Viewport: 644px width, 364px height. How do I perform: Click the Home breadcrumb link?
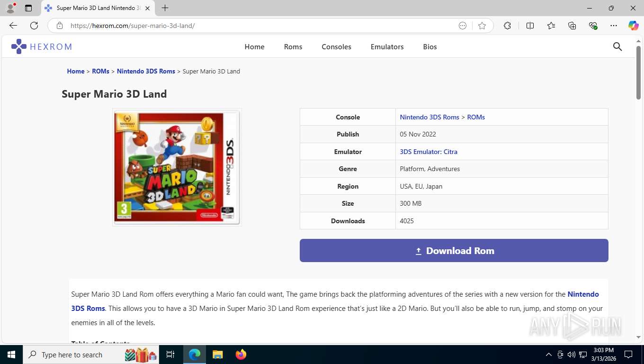coord(76,71)
